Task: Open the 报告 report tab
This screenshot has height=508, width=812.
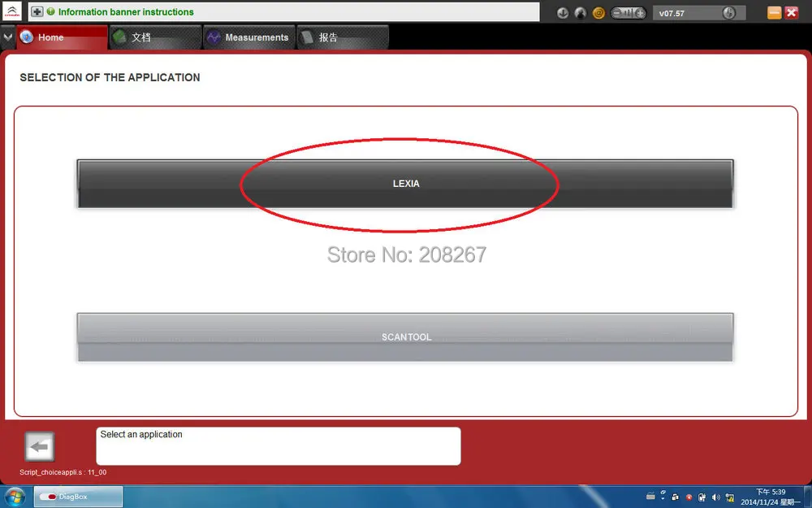Action: coord(343,37)
